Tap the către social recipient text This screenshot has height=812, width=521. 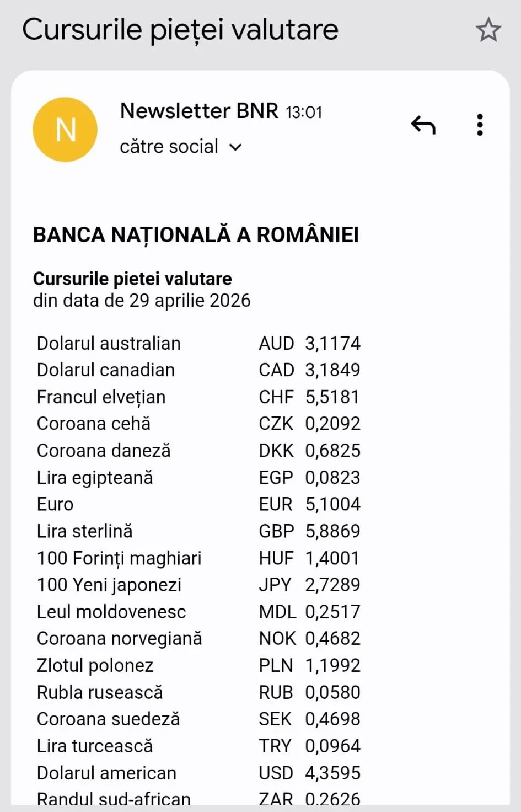169,147
